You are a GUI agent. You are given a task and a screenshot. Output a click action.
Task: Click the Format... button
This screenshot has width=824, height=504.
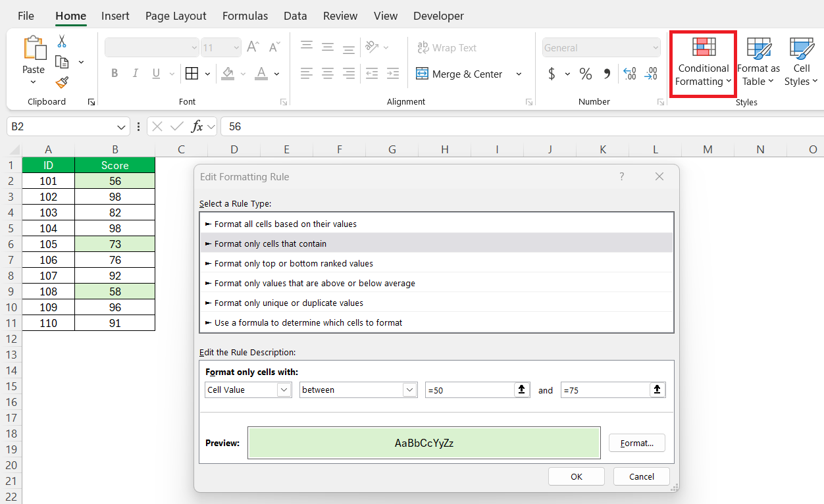click(x=637, y=443)
